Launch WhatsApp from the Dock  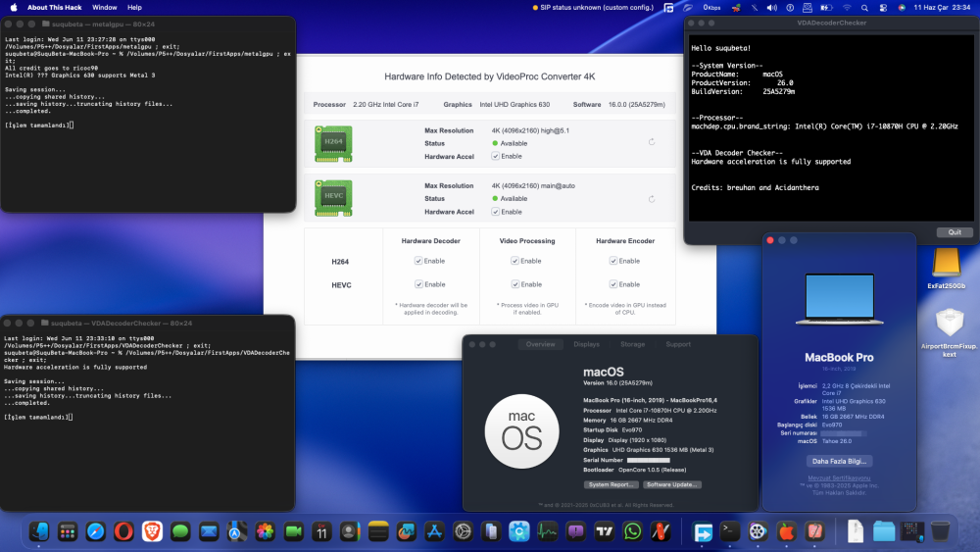point(632,531)
